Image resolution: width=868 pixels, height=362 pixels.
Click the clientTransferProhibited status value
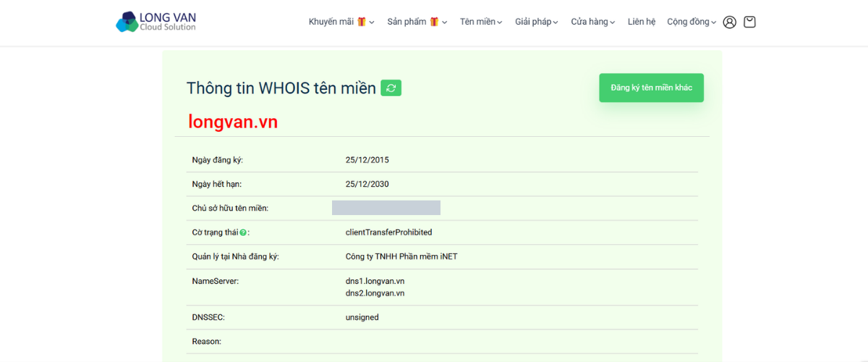click(x=388, y=232)
